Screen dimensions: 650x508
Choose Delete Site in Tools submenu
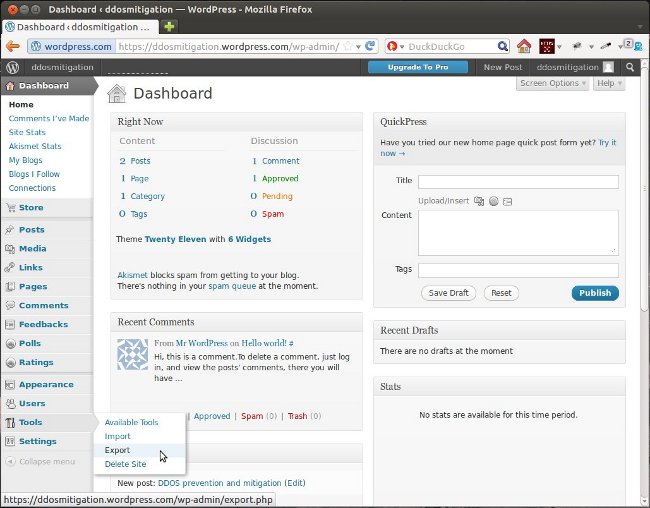[125, 464]
